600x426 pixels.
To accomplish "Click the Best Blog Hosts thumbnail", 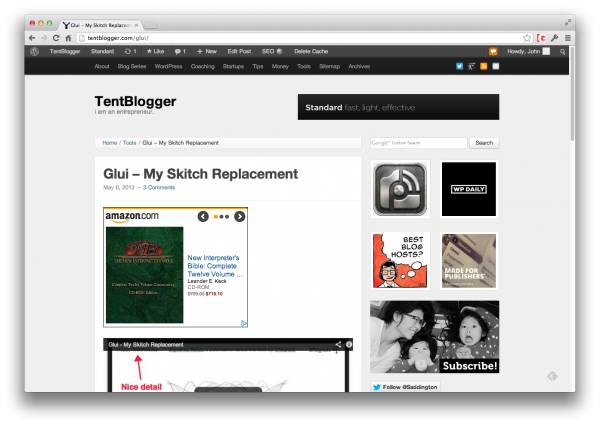I will (400, 261).
